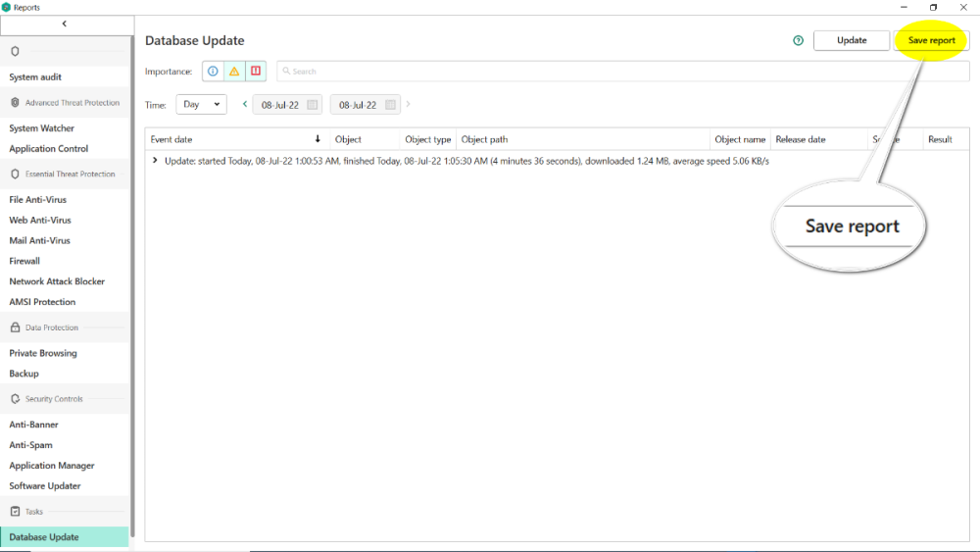Open Anti-Banner report

pos(65,425)
